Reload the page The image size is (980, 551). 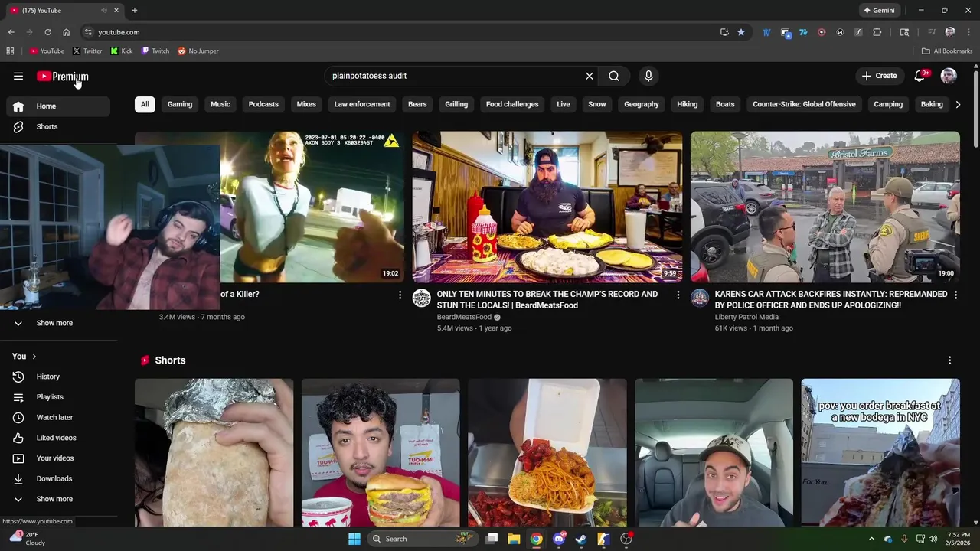[x=47, y=32]
